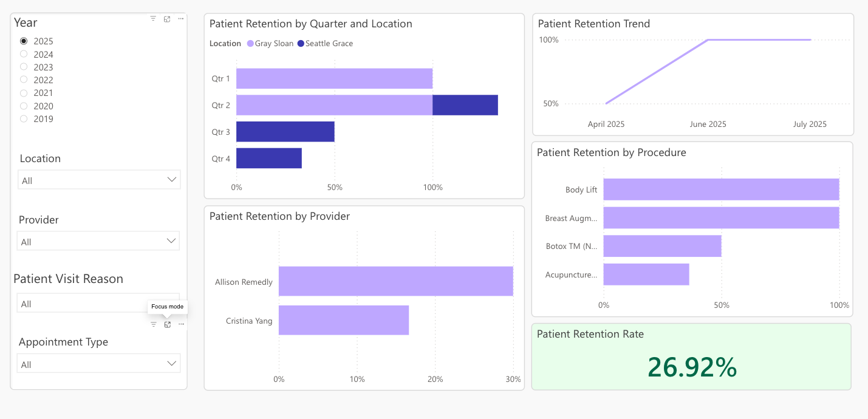Viewport: 868px width, 419px height.
Task: Open the Patient Visit Reason dropdown field
Action: click(98, 304)
